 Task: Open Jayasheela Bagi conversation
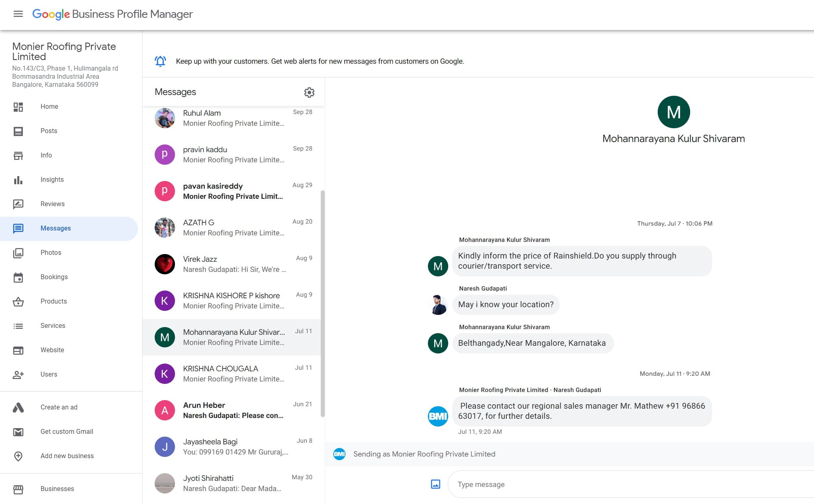(x=231, y=447)
